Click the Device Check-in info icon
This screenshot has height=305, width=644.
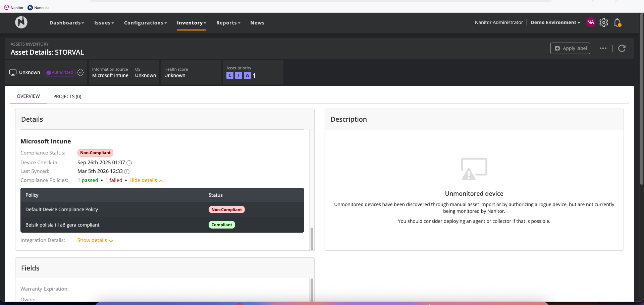coord(129,163)
